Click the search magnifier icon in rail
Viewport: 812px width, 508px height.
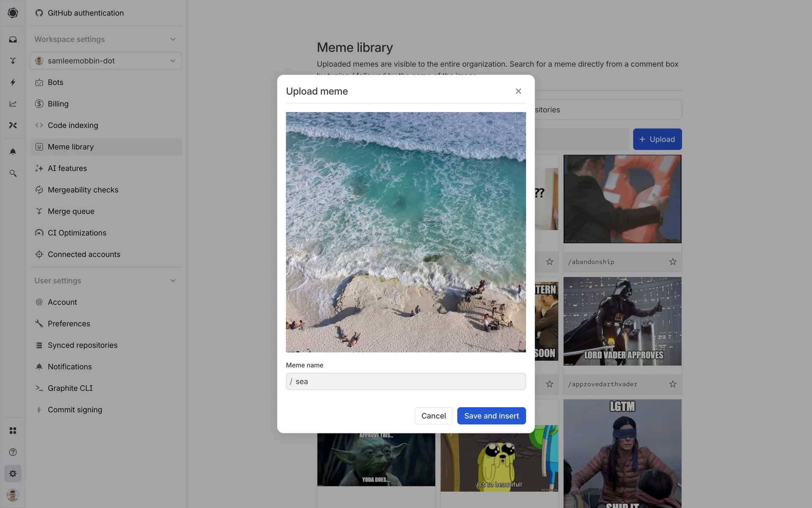coord(13,173)
